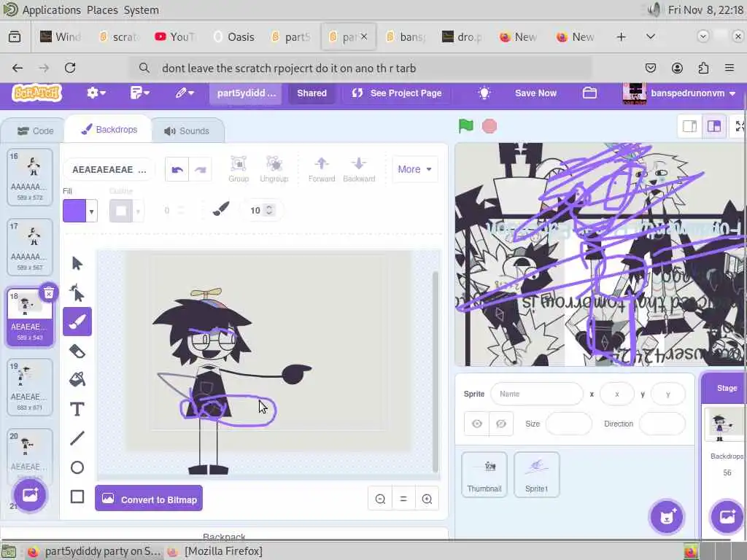
Task: Select the Thumbnail sprite
Action: click(484, 475)
